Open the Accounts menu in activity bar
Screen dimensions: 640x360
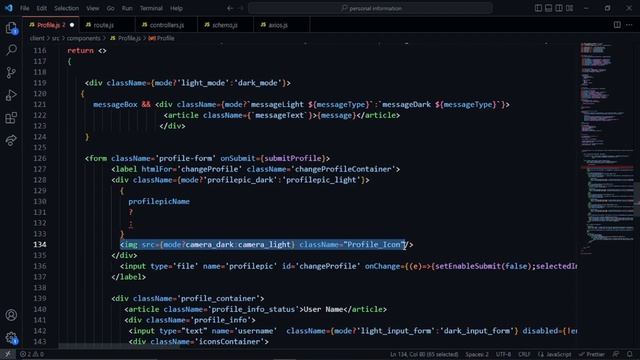[x=11, y=315]
